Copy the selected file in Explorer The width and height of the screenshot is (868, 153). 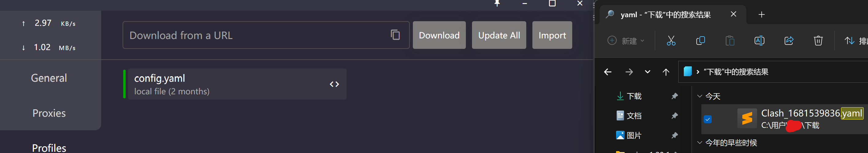(700, 41)
